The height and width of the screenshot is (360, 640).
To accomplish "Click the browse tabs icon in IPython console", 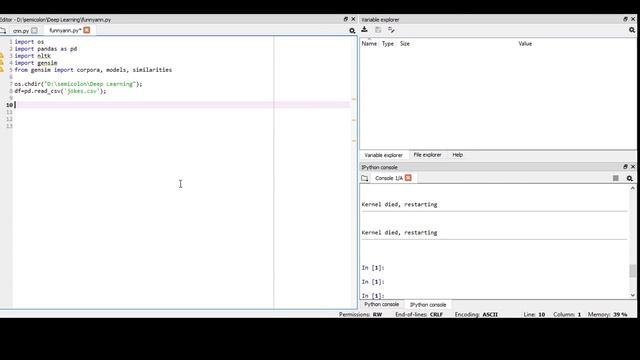I will (364, 178).
